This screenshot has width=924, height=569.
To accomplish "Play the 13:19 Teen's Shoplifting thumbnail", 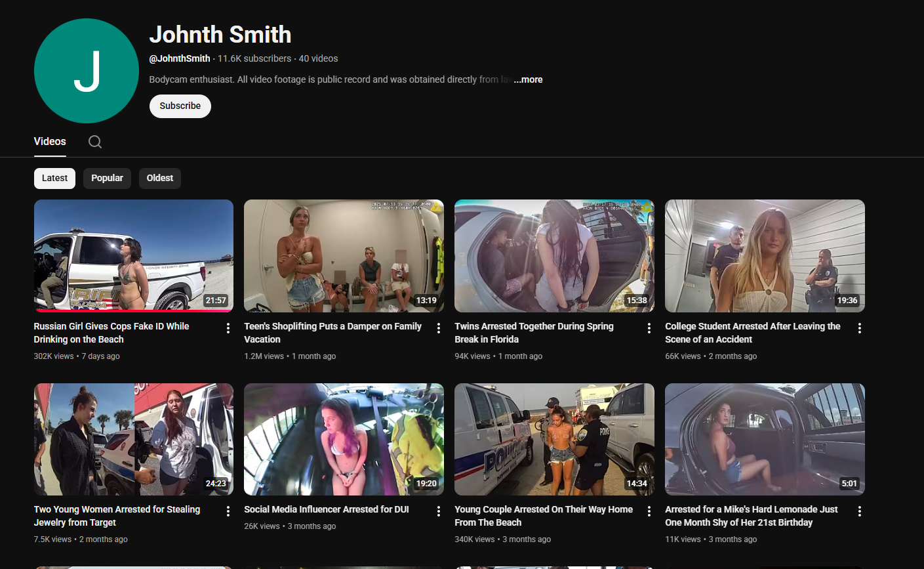I will (x=344, y=256).
